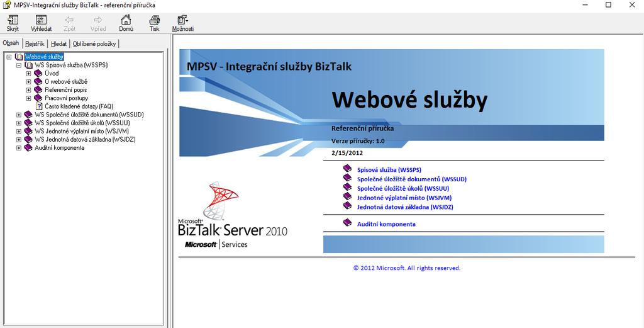Expand the Auditní komponenta tree node

(18, 148)
